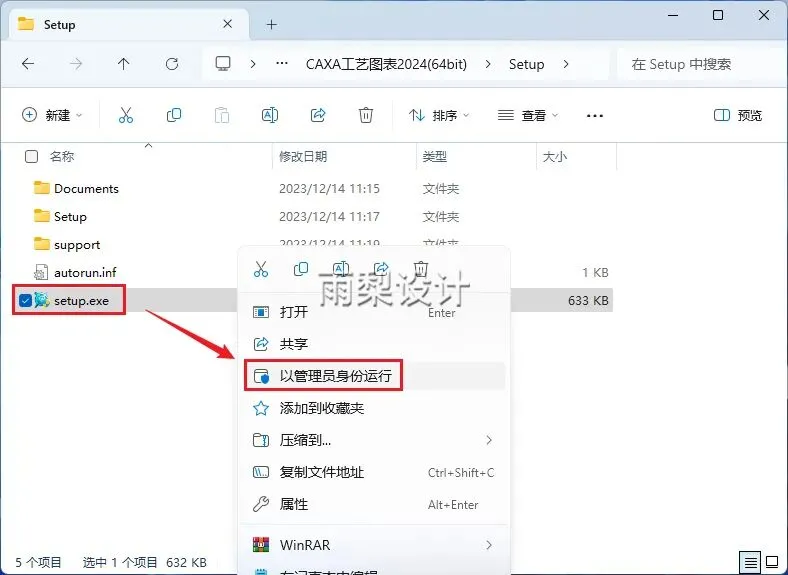
Task: Click the toolbar Rename icon
Action: pos(270,115)
